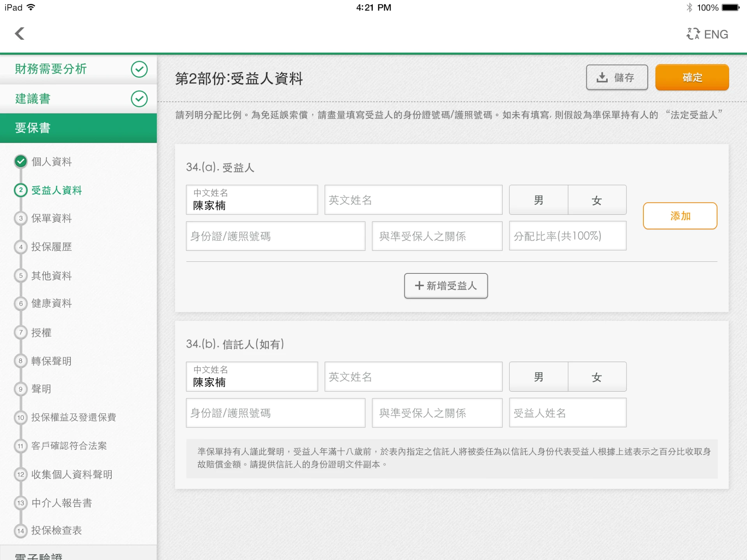Click the orange 確定 button

[692, 77]
